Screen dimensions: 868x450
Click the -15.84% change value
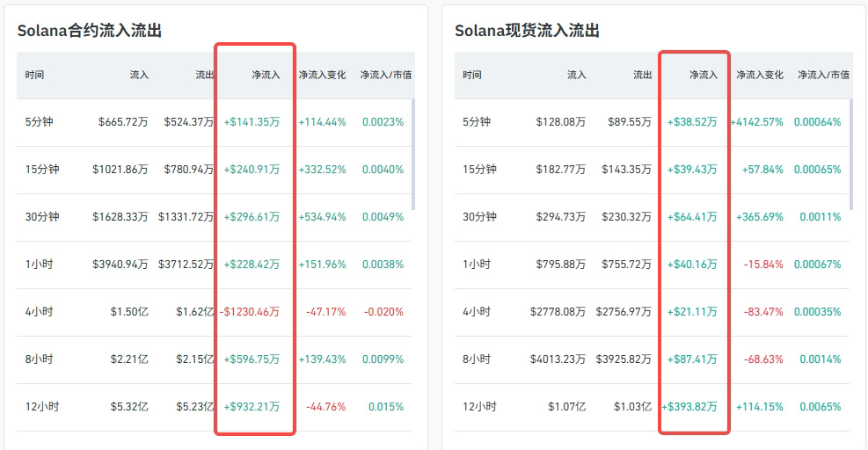pos(763,265)
